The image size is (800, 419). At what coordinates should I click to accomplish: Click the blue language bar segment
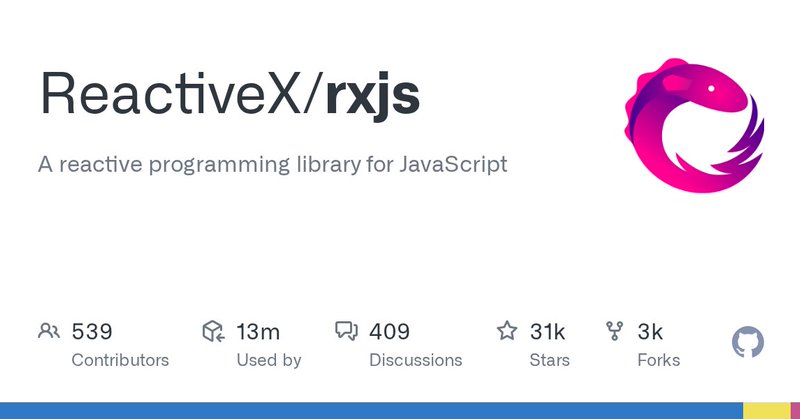tap(371, 410)
